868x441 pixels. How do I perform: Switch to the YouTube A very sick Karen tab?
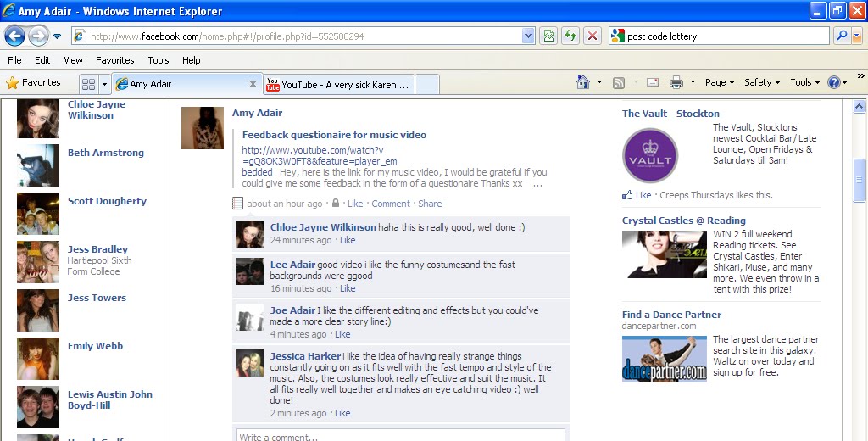click(339, 85)
